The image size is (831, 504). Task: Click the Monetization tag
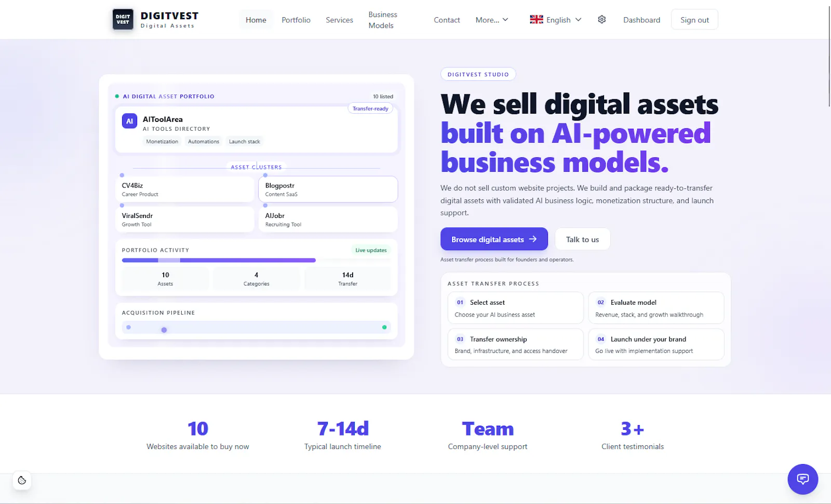pos(162,142)
